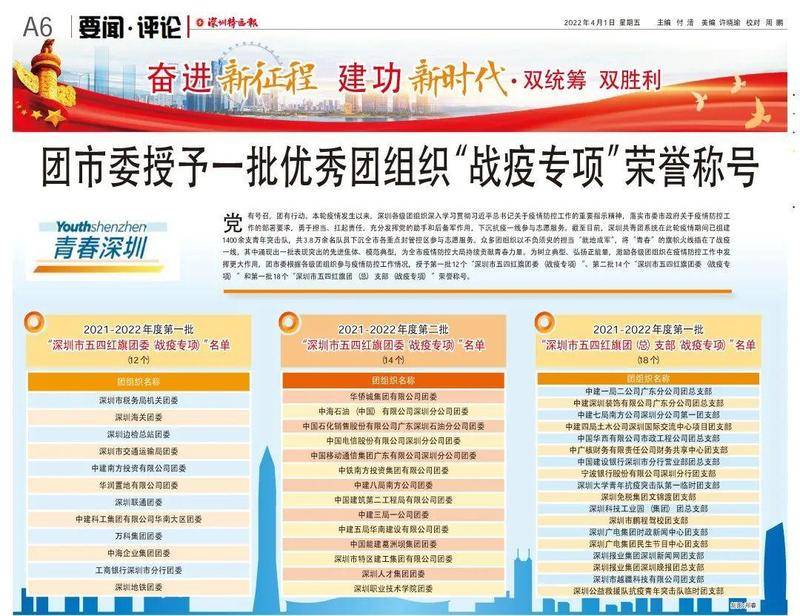Select the row "华侨城集团有限公司团委"
The image size is (800, 616).
(x=393, y=396)
